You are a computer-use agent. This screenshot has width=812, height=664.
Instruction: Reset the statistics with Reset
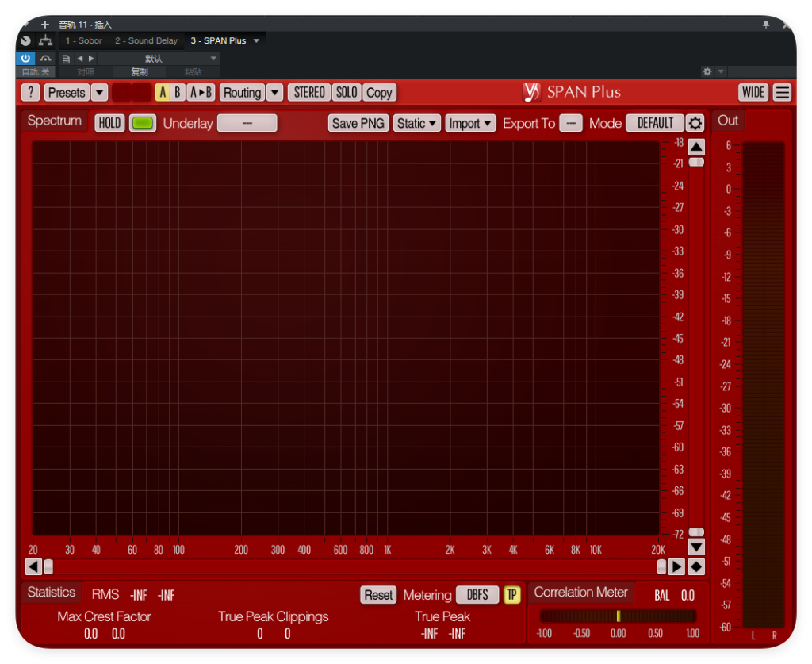pyautogui.click(x=378, y=595)
